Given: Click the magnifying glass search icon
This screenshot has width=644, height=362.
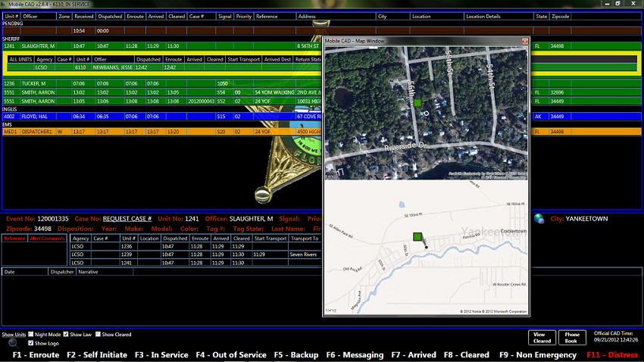Looking at the screenshot, I should pos(13,343).
